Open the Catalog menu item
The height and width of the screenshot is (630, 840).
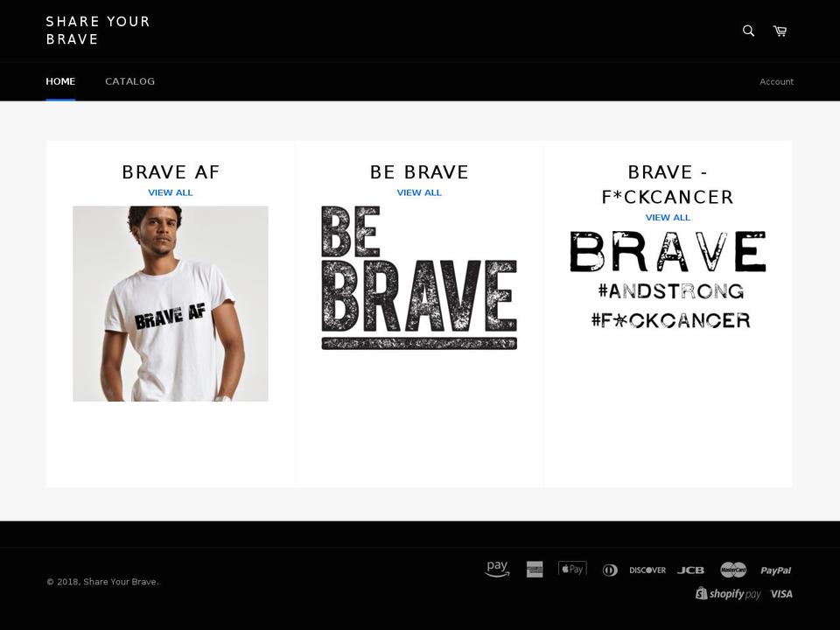(x=129, y=81)
